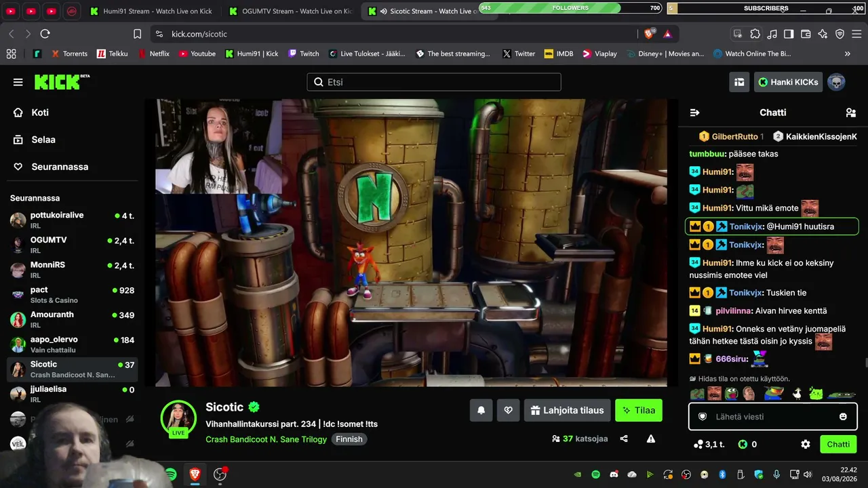Open the Brave Wallet icon
The image size is (868, 488).
click(806, 34)
